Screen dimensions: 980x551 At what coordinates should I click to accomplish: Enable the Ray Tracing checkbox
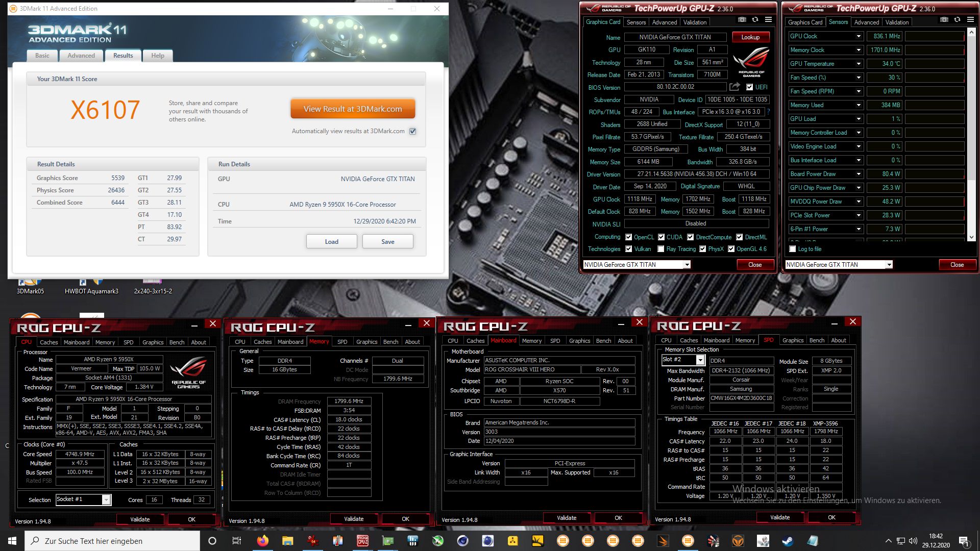[661, 249]
